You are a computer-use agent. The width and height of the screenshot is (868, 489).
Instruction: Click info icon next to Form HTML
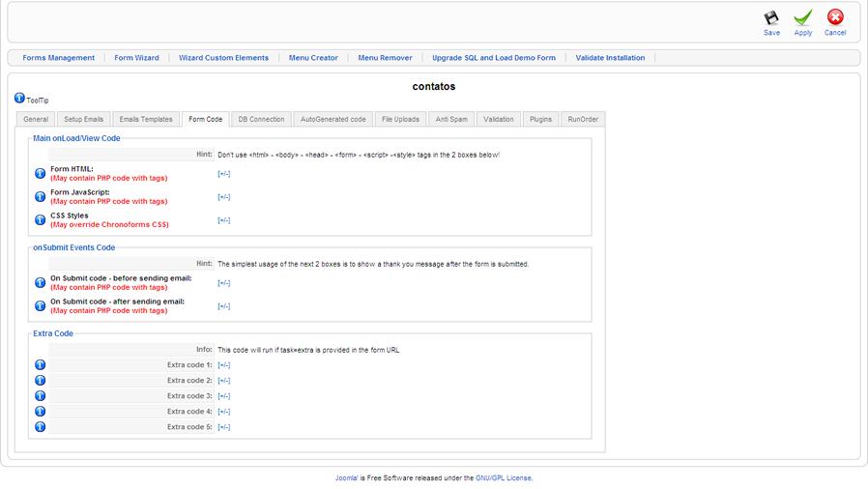(x=40, y=173)
